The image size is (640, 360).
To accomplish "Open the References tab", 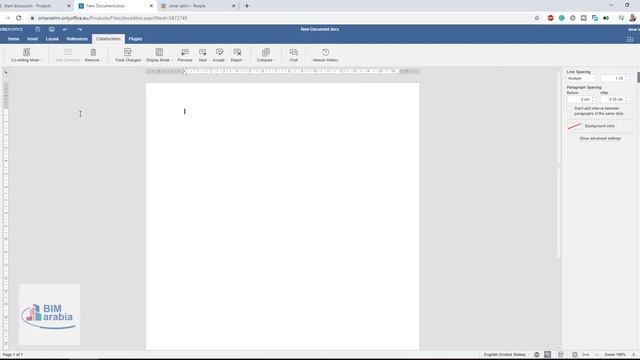I will click(77, 39).
